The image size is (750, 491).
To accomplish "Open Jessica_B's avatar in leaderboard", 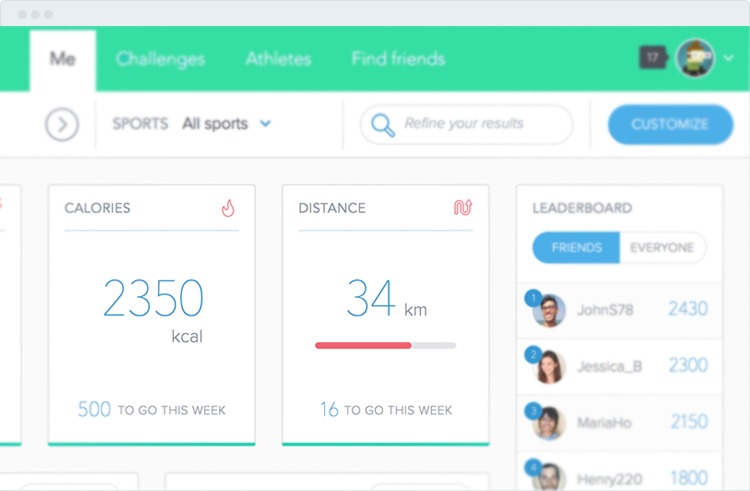I will tap(548, 366).
